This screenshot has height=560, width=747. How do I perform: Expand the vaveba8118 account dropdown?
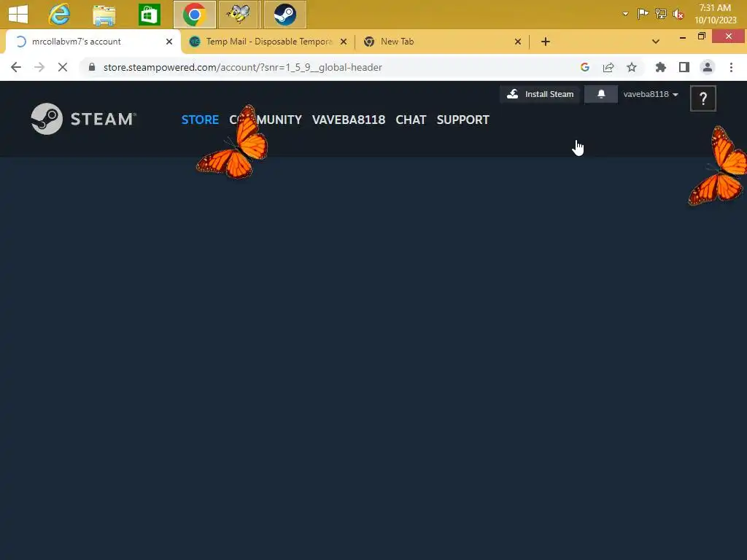click(650, 94)
